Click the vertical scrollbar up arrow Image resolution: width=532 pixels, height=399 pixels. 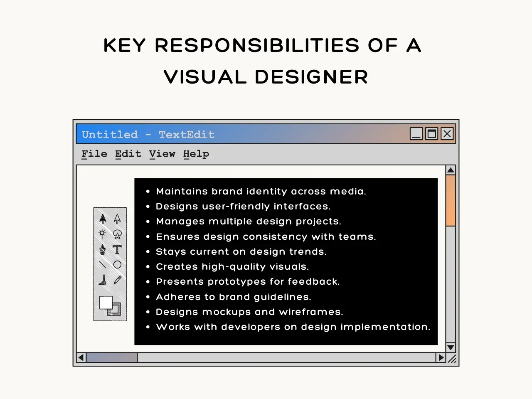(x=451, y=170)
